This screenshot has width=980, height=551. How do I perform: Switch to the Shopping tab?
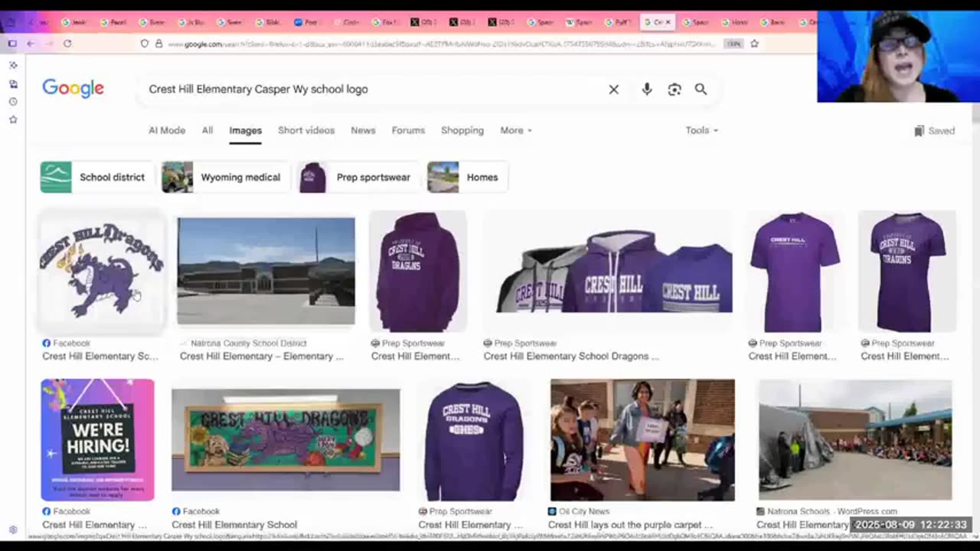tap(462, 130)
